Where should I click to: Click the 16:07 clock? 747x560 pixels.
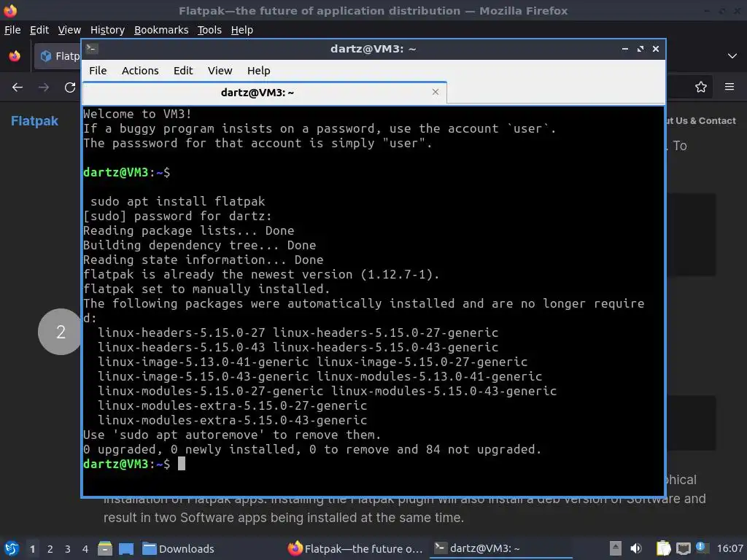(729, 548)
